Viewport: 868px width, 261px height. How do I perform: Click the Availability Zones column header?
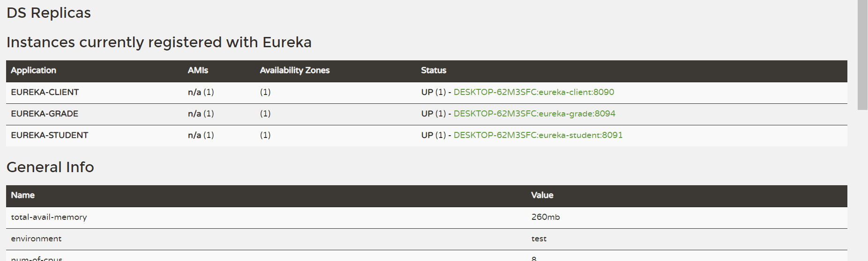coord(295,70)
